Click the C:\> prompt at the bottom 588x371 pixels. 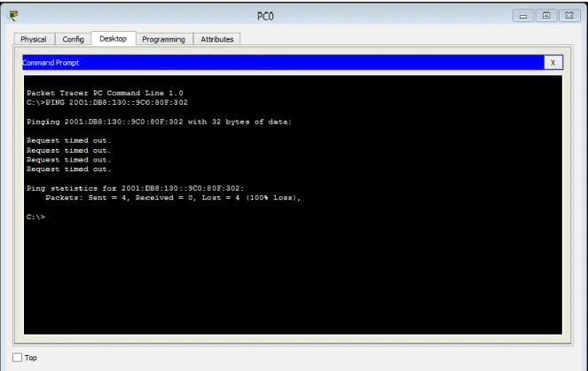[x=35, y=217]
